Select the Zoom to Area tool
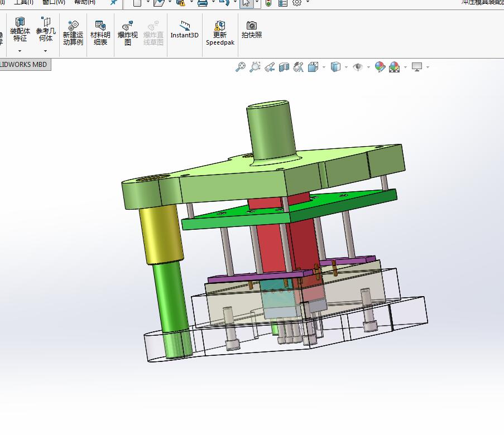 click(255, 67)
